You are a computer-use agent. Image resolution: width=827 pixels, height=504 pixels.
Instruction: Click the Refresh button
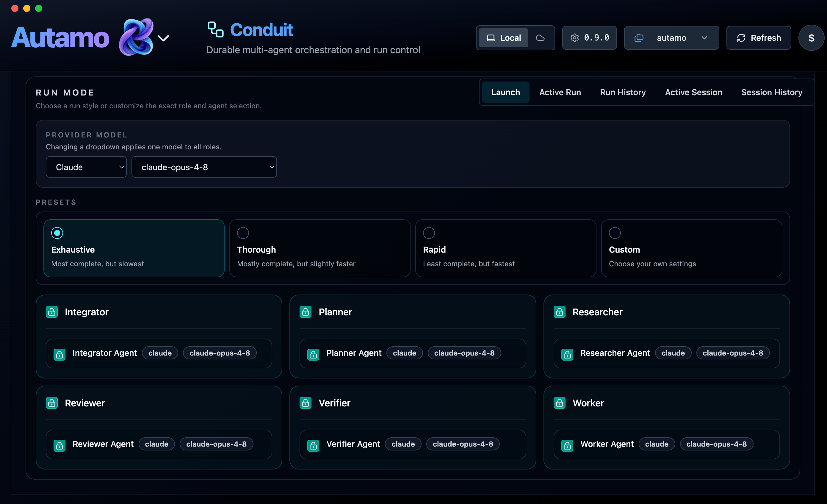[759, 37]
